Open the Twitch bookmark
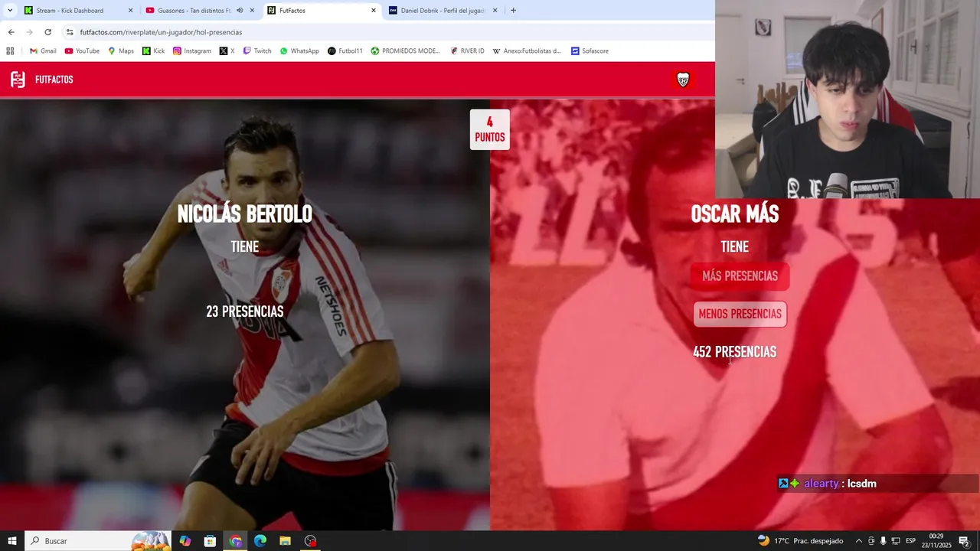This screenshot has height=551, width=980. click(257, 51)
